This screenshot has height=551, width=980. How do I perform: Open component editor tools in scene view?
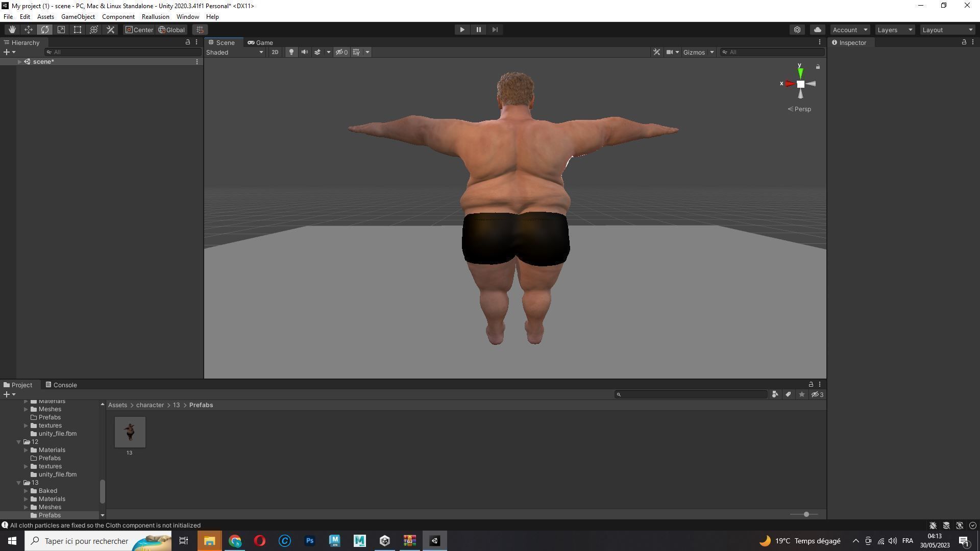point(656,52)
